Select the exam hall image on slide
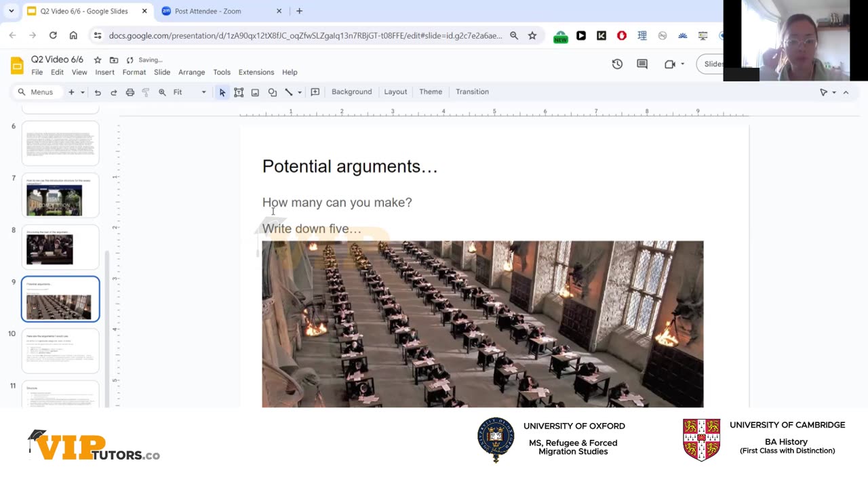868x488 pixels. (483, 324)
